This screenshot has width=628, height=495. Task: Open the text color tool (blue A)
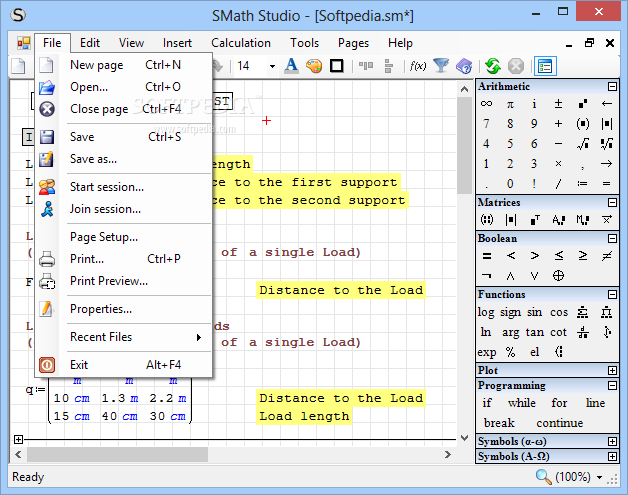291,66
